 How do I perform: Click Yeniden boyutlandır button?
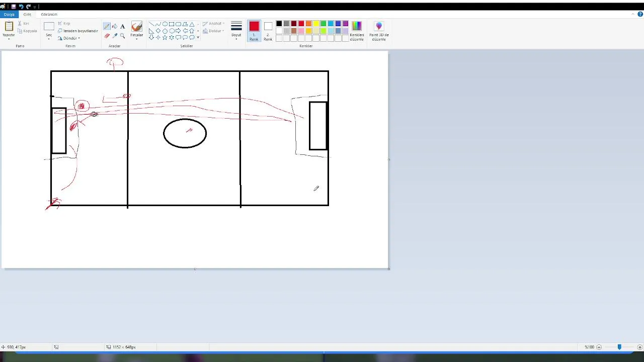78,31
